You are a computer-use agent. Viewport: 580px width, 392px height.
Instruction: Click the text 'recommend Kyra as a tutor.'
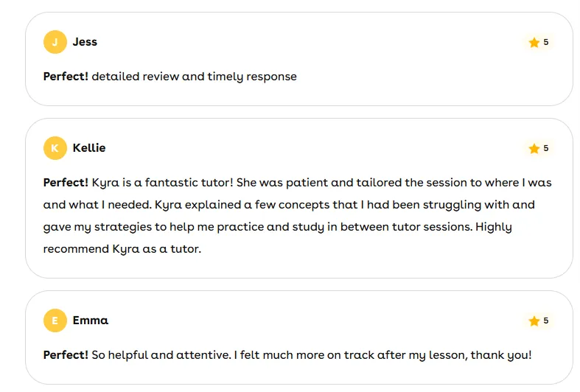point(122,249)
